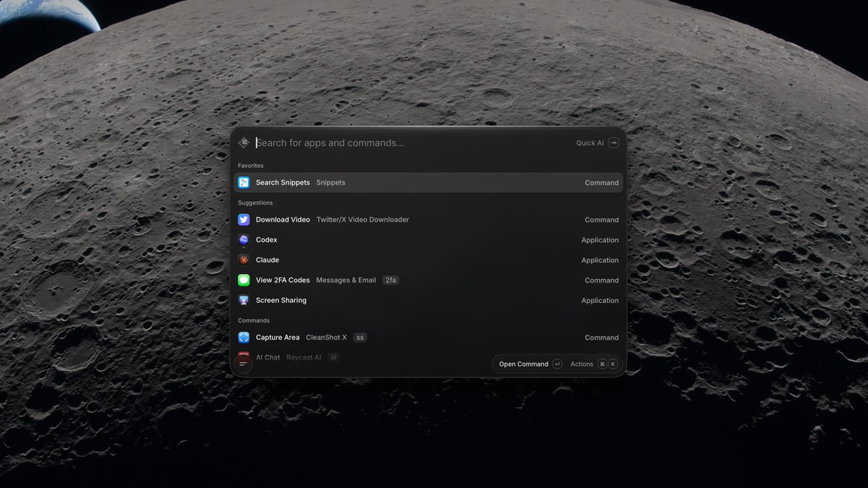
Task: Select the Capture Area command row
Action: click(428, 338)
